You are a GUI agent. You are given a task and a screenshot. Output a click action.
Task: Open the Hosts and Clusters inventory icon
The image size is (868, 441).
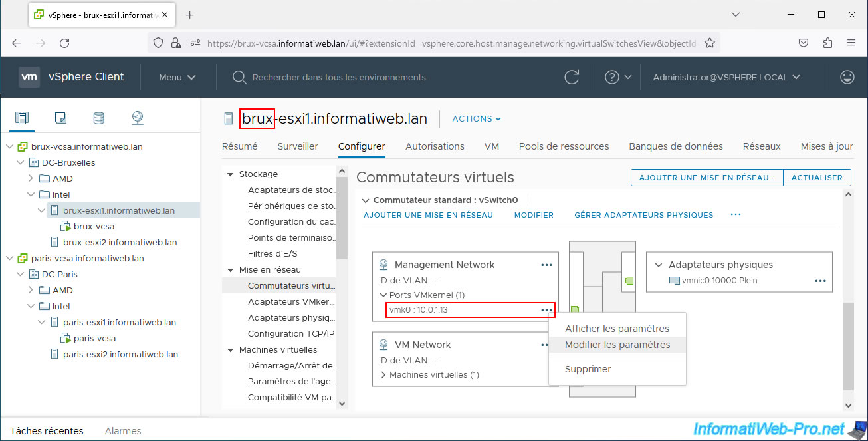coord(22,118)
